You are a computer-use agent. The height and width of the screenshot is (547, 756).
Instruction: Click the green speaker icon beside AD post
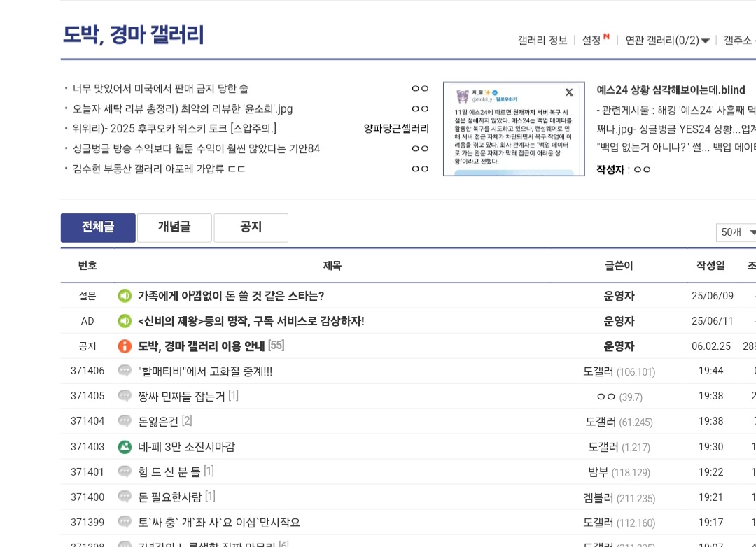point(125,321)
